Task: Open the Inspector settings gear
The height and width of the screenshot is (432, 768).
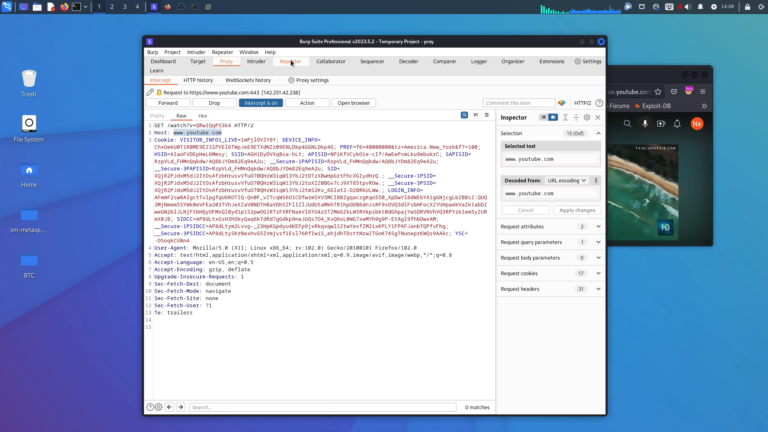Action: point(587,118)
